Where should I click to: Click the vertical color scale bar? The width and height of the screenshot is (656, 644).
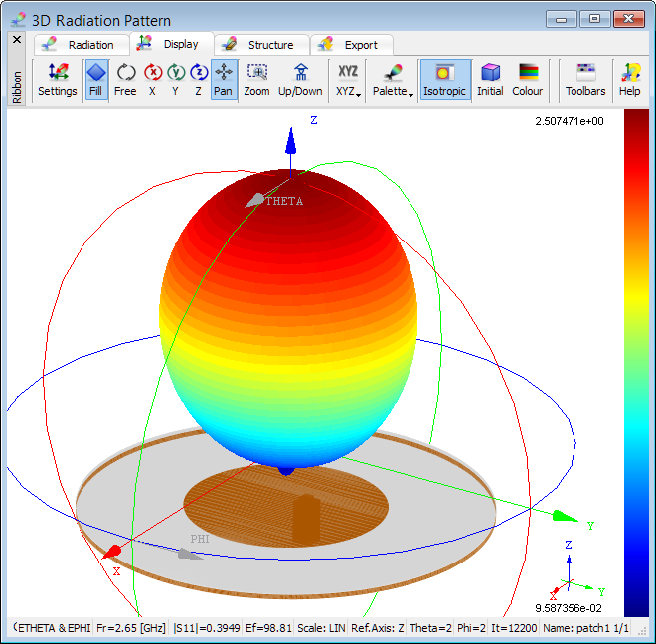coord(635,363)
